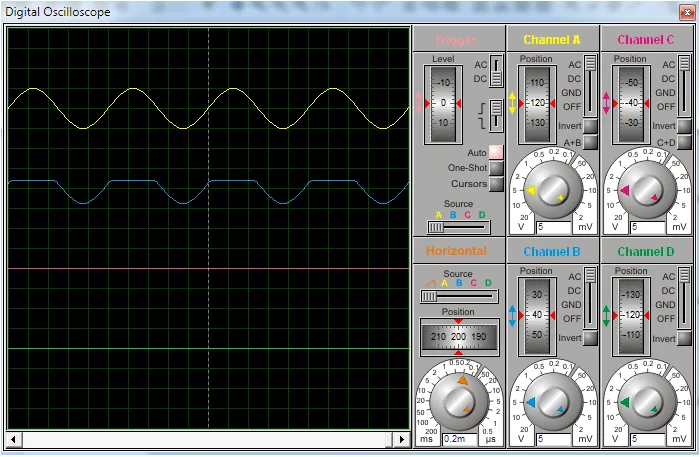Image resolution: width=700 pixels, height=457 pixels.
Task: Click the dashed vertical trigger line
Action: [x=208, y=228]
